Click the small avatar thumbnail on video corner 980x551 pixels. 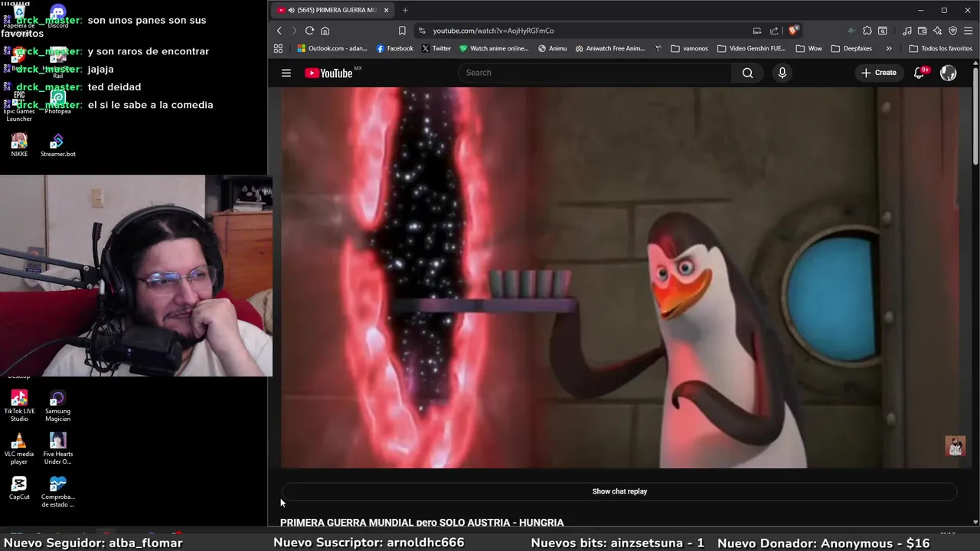pos(955,445)
